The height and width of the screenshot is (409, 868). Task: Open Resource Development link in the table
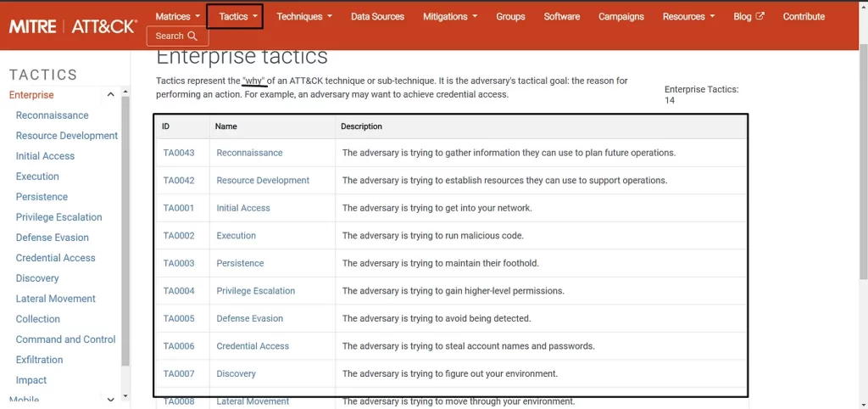pyautogui.click(x=263, y=181)
